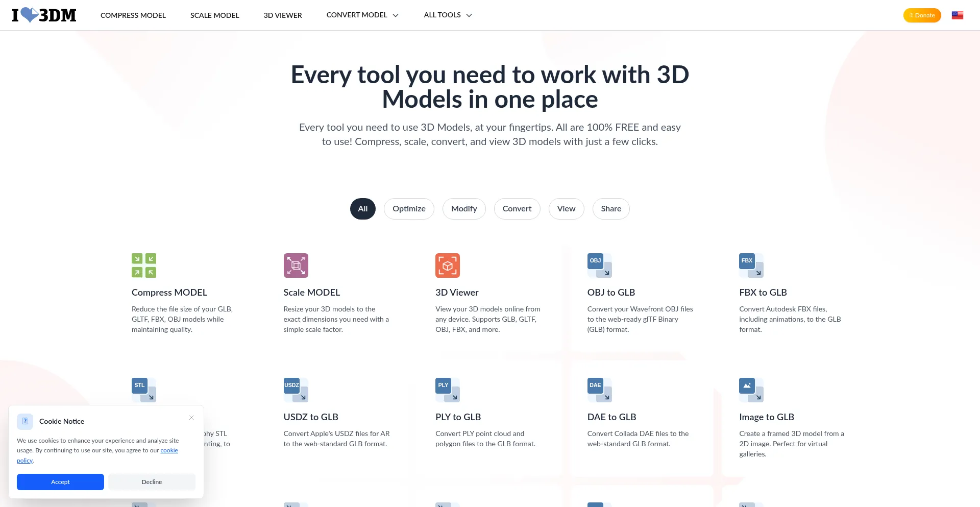Open the 3D Viewer orange cube icon

[447, 265]
